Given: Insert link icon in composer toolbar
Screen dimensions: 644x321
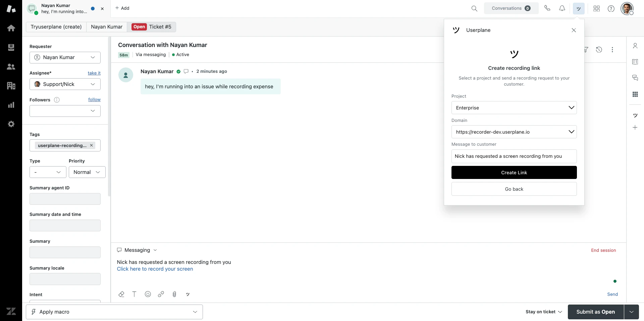Looking at the screenshot, I should click(161, 294).
